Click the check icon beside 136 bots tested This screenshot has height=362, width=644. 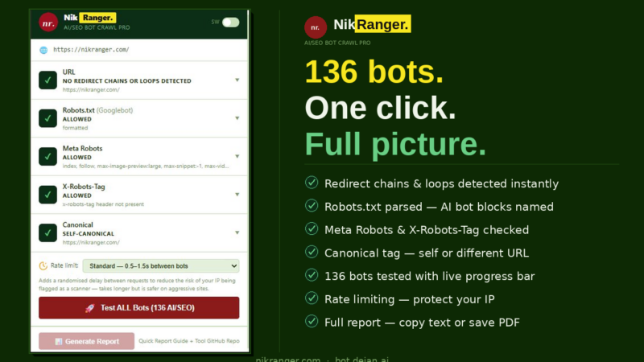[312, 275]
